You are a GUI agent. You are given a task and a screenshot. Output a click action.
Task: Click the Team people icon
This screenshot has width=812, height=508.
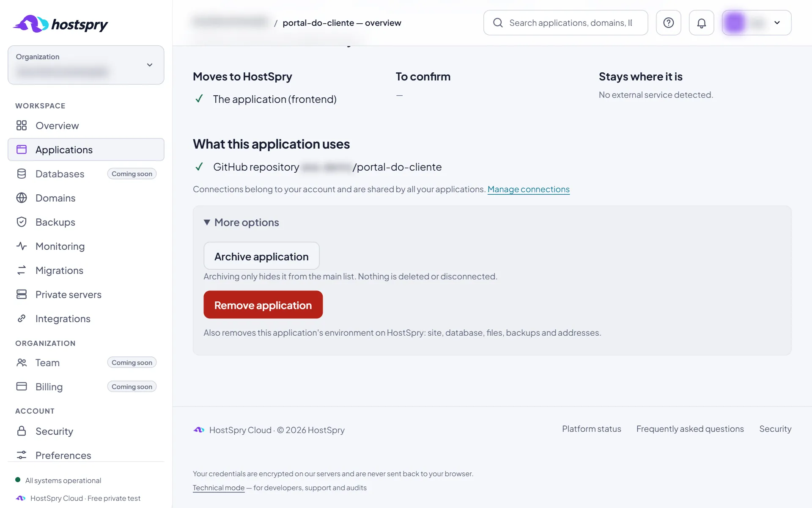pyautogui.click(x=22, y=362)
